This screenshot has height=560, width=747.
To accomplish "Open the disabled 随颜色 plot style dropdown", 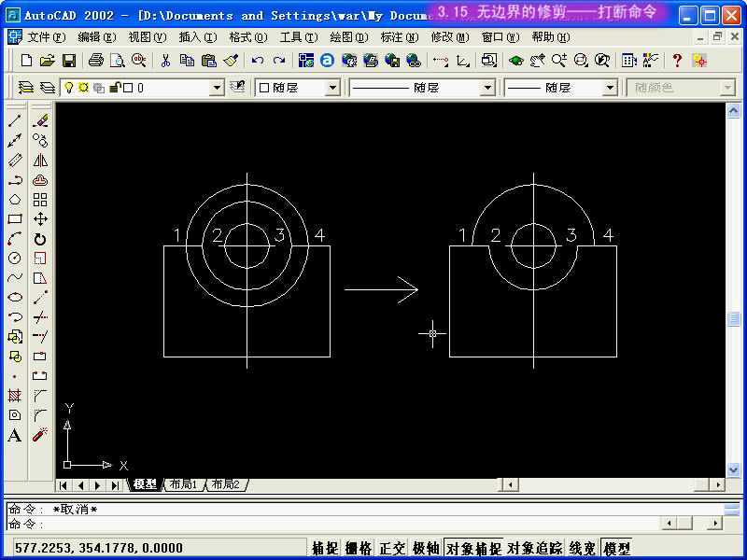I will coord(727,88).
